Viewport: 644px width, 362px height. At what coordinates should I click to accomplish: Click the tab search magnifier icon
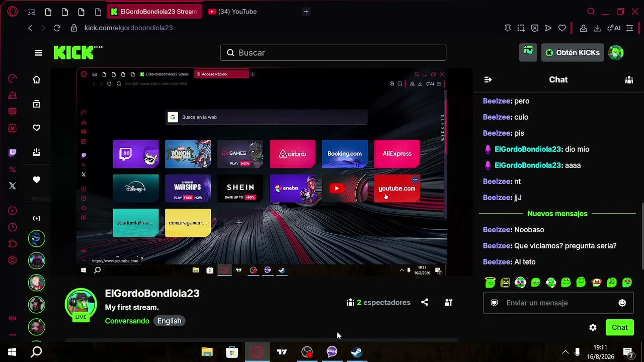(x=591, y=12)
